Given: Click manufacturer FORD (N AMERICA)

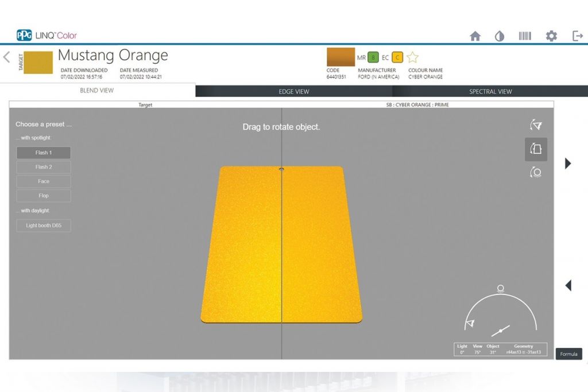Looking at the screenshot, I should 378,77.
